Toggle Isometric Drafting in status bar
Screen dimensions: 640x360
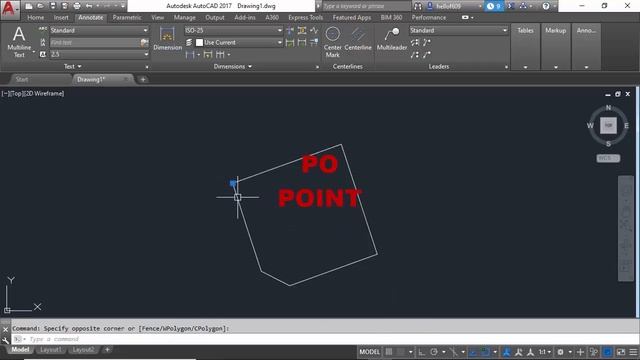pyautogui.click(x=453, y=352)
